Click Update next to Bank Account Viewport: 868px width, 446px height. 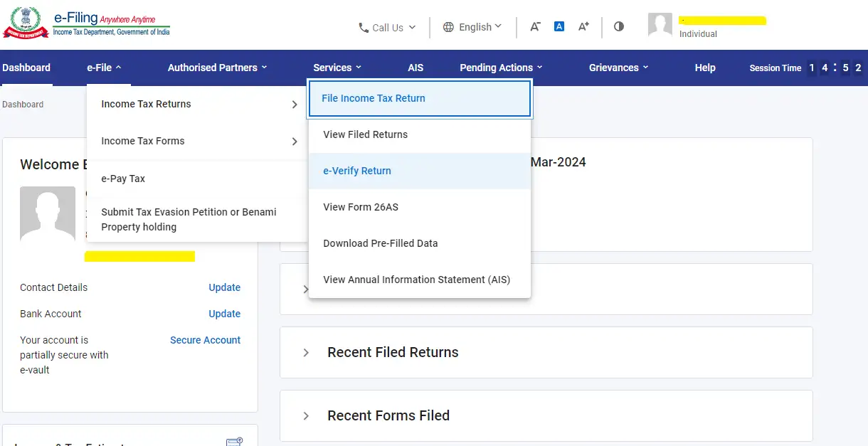tap(224, 314)
